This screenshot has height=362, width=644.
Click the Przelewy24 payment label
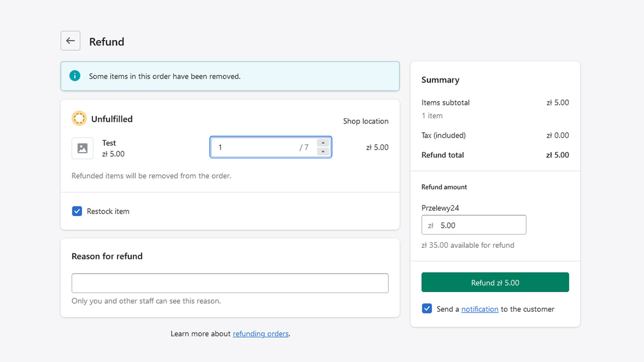[440, 208]
